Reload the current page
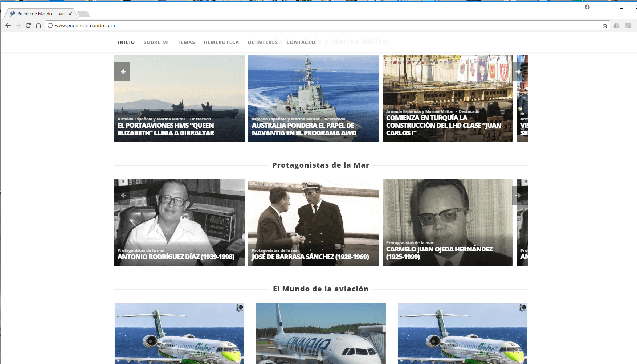 pos(28,25)
